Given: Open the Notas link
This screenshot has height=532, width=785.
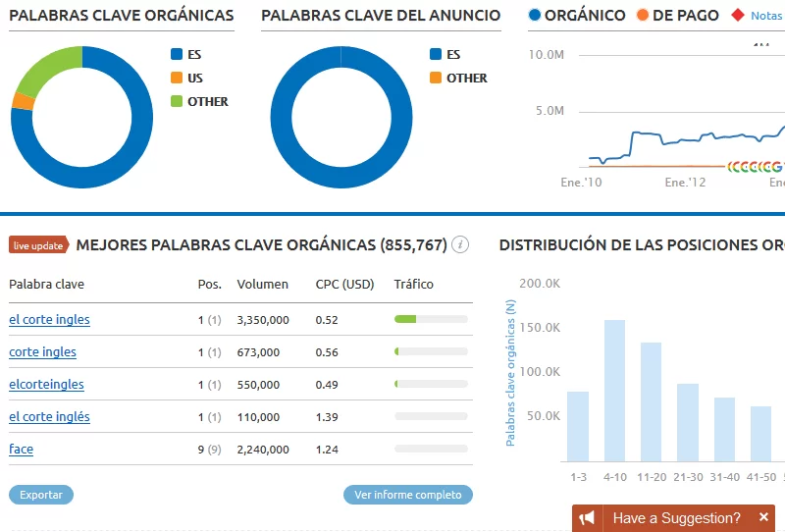Looking at the screenshot, I should pos(766,16).
